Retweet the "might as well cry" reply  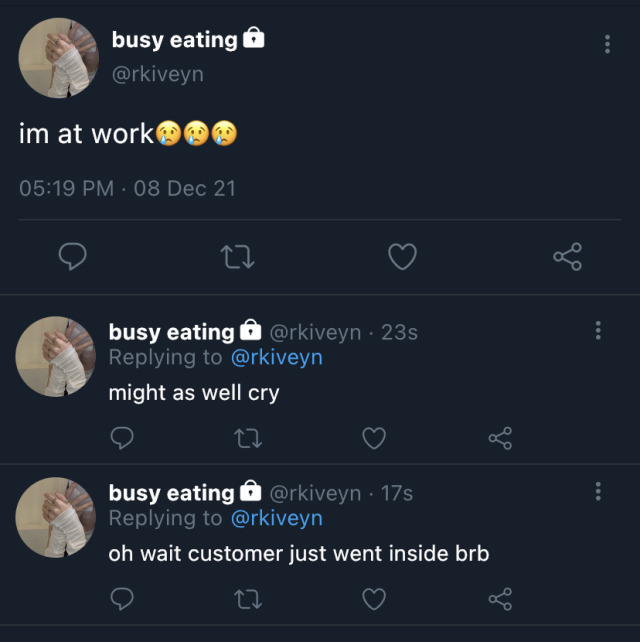245,438
